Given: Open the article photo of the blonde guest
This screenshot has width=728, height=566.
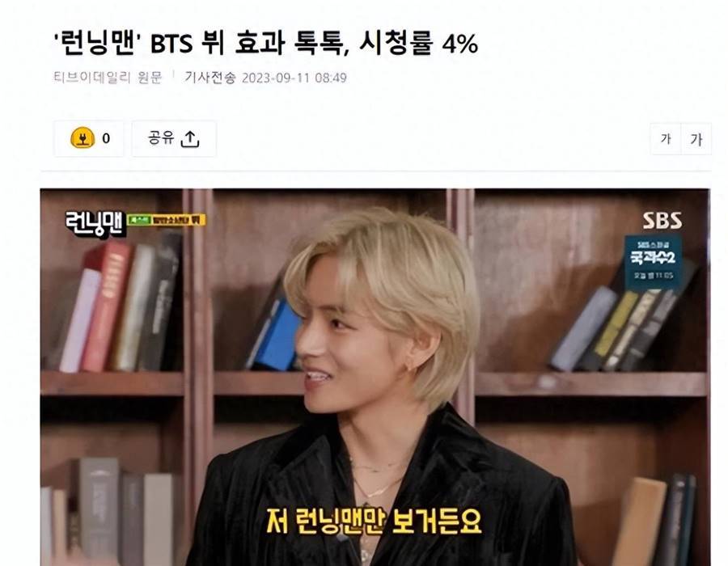Looking at the screenshot, I should click(x=375, y=377).
